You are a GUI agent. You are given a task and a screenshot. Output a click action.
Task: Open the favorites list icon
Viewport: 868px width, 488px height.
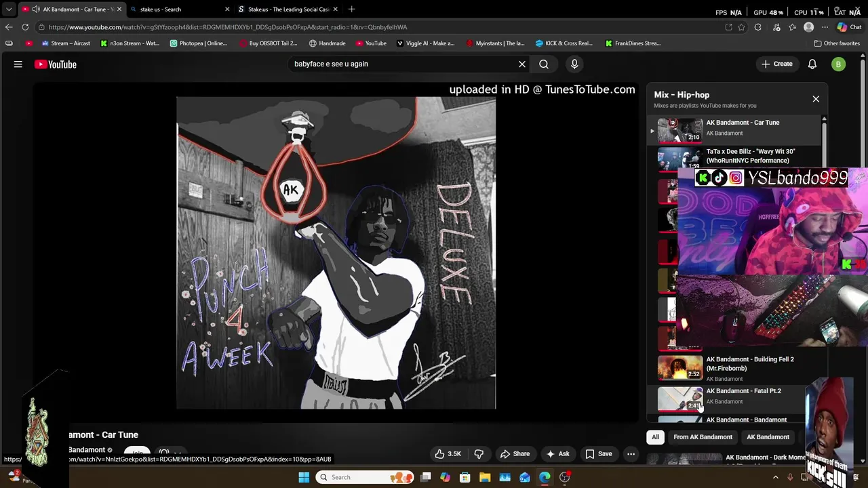[792, 27]
